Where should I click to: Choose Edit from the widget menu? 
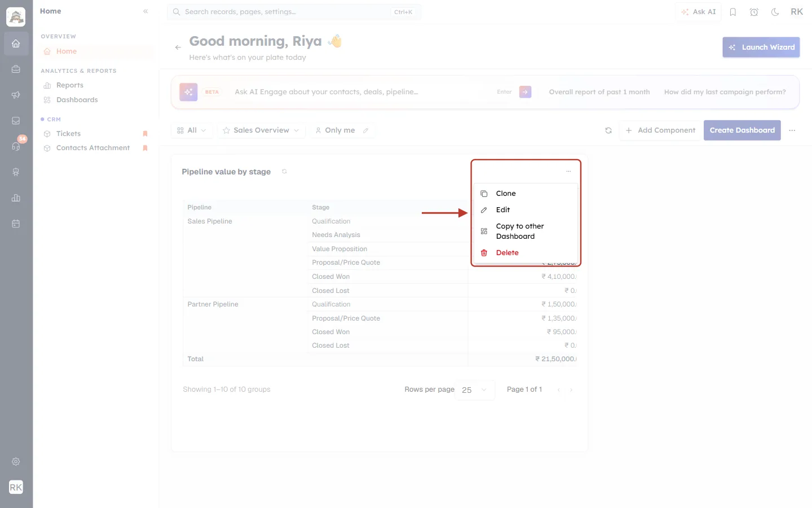526,210
